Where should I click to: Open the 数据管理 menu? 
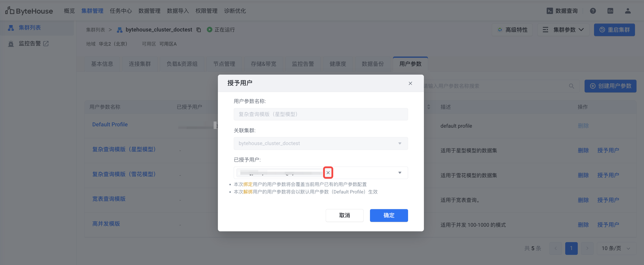pyautogui.click(x=149, y=11)
